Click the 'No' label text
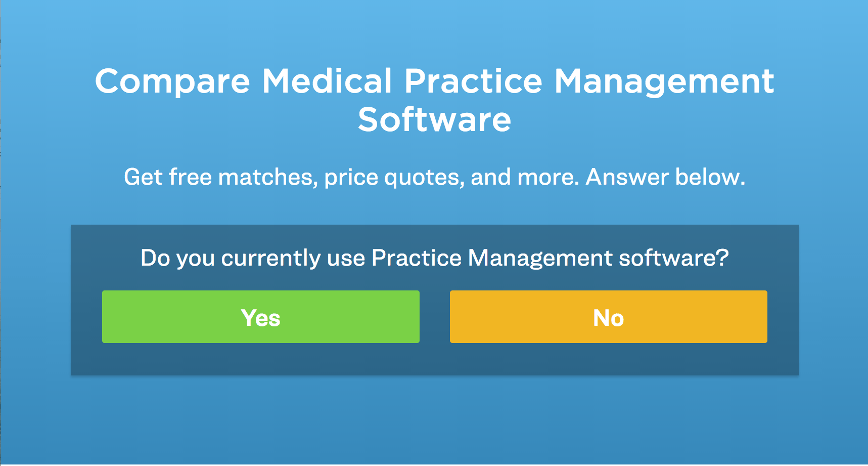Viewport: 868px width, 466px height. (609, 318)
